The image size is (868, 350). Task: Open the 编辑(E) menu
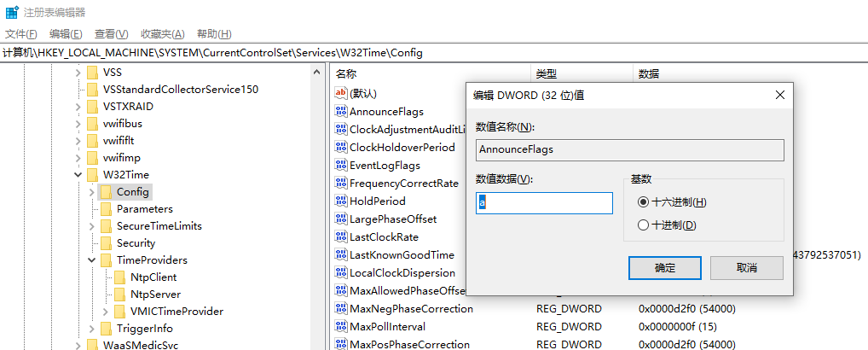[x=66, y=34]
